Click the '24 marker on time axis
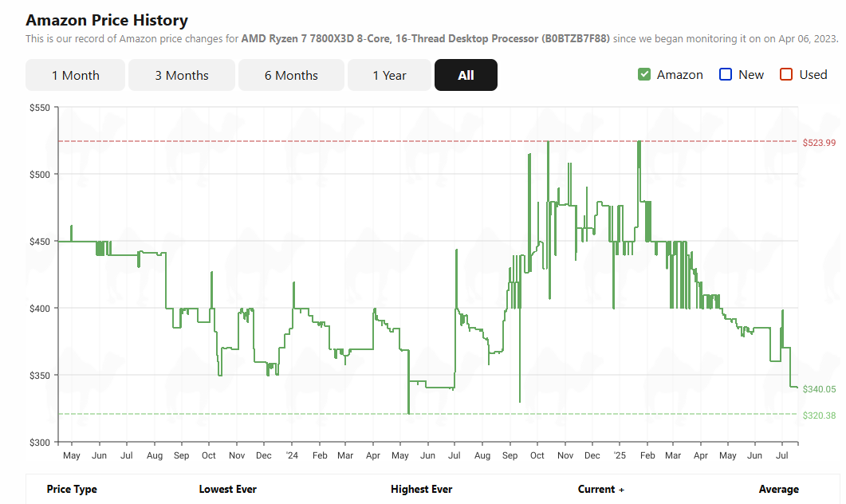The height and width of the screenshot is (504, 846). coord(292,455)
